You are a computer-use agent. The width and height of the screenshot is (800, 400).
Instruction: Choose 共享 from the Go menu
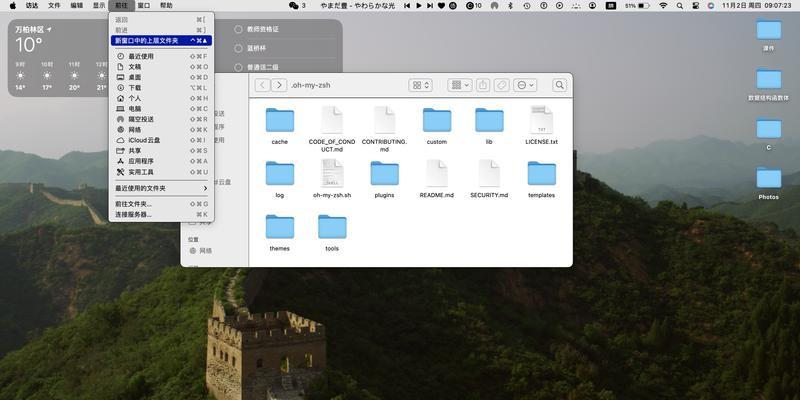tap(161, 151)
